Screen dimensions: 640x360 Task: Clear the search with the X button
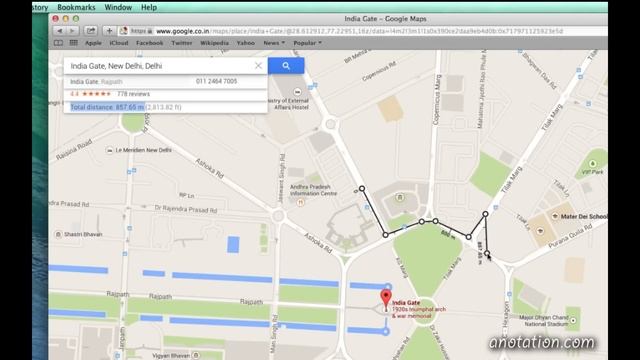tap(258, 66)
